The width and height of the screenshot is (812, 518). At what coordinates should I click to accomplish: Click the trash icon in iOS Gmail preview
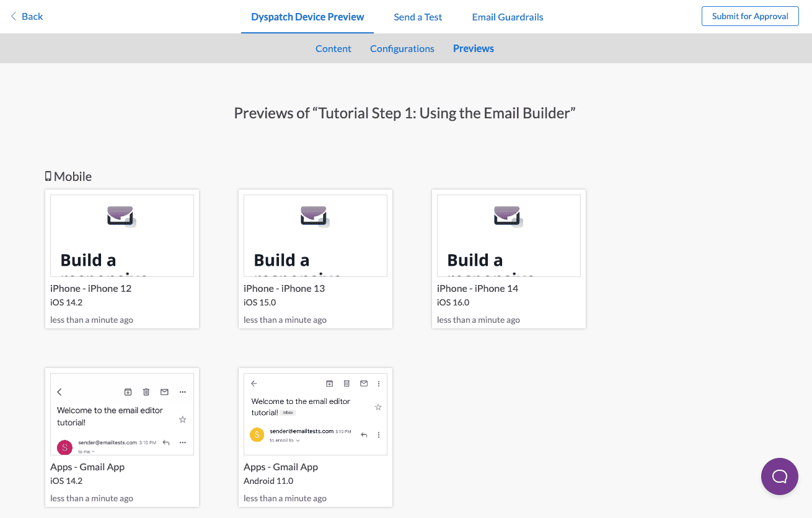pos(146,392)
